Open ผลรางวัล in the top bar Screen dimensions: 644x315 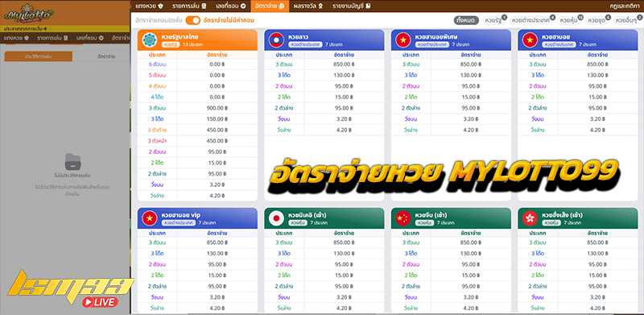click(308, 6)
